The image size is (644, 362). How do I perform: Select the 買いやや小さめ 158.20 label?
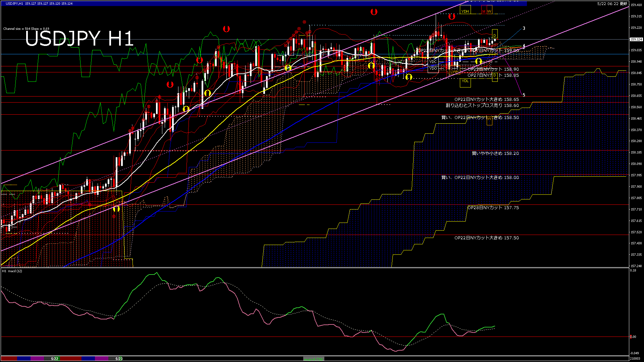coord(495,154)
